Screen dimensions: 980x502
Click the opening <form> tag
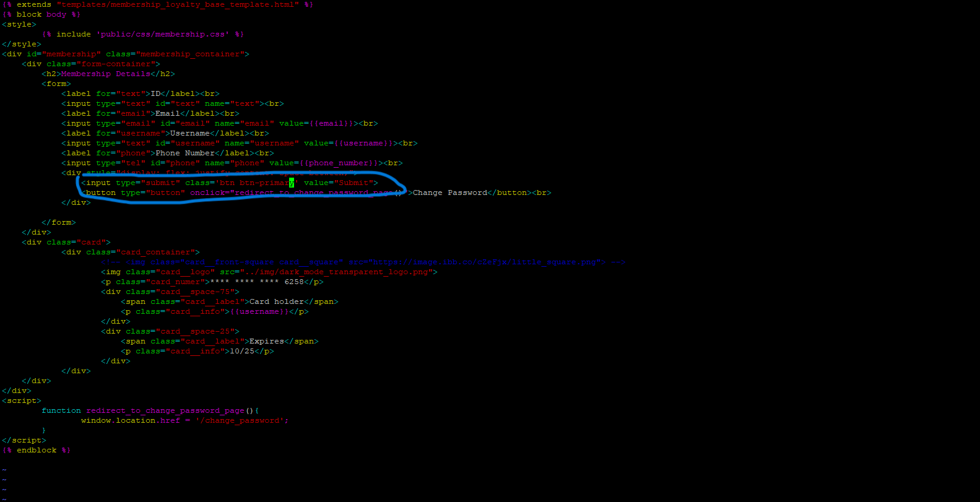(x=56, y=84)
